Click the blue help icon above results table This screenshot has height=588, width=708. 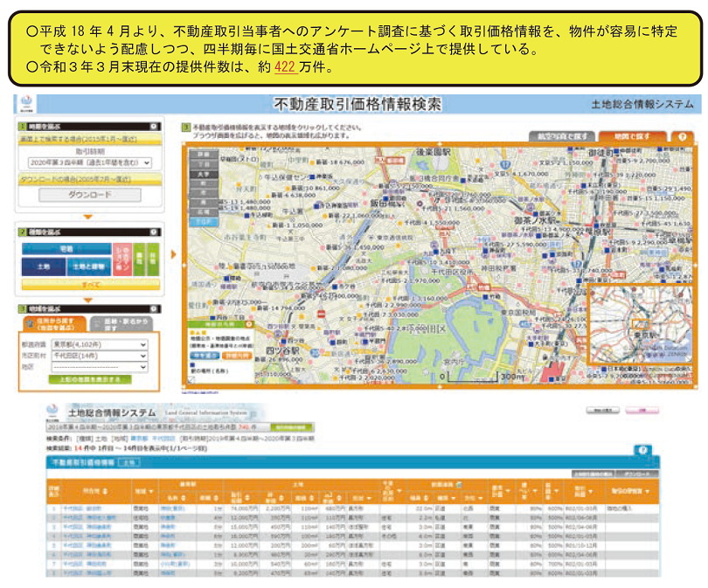[x=642, y=449]
